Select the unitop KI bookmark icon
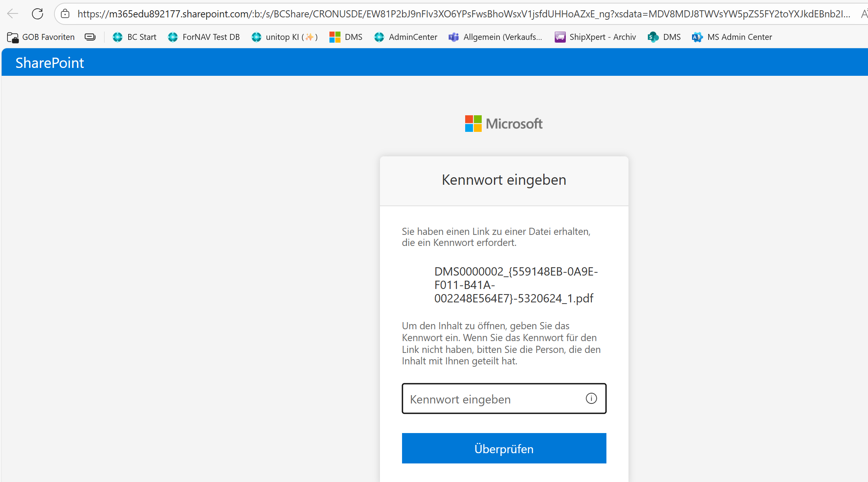This screenshot has width=868, height=482. coord(256,37)
